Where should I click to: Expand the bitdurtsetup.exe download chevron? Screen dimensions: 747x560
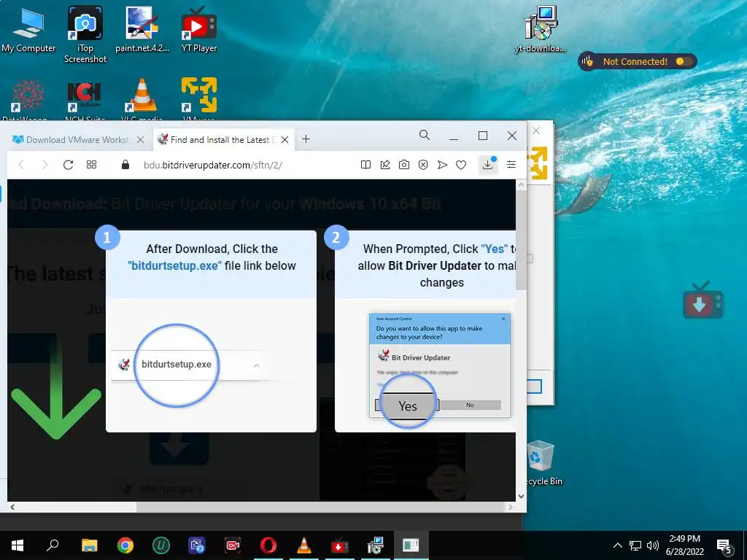pos(257,366)
